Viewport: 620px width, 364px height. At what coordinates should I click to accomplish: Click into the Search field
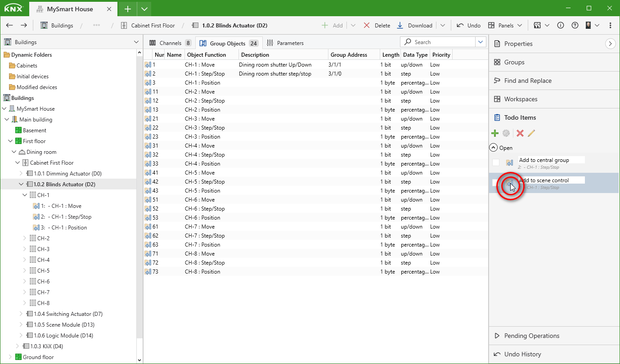point(438,42)
